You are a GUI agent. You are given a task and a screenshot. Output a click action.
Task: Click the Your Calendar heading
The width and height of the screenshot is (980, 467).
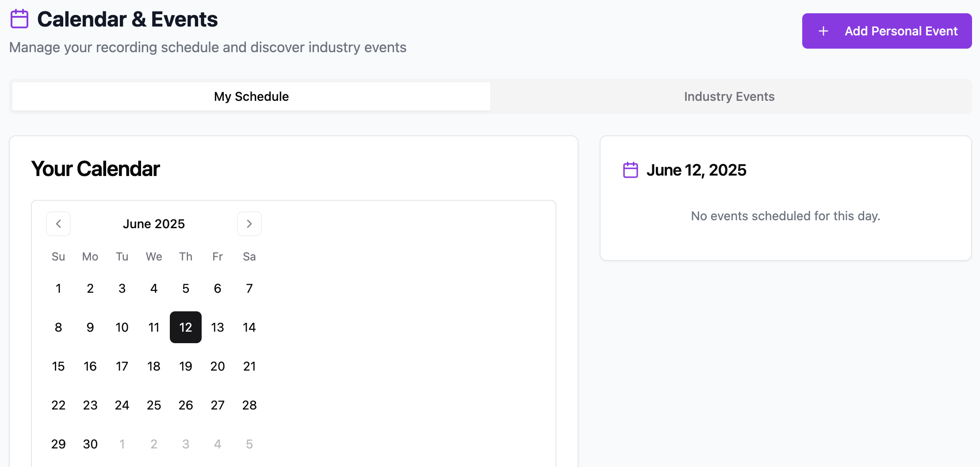[96, 169]
